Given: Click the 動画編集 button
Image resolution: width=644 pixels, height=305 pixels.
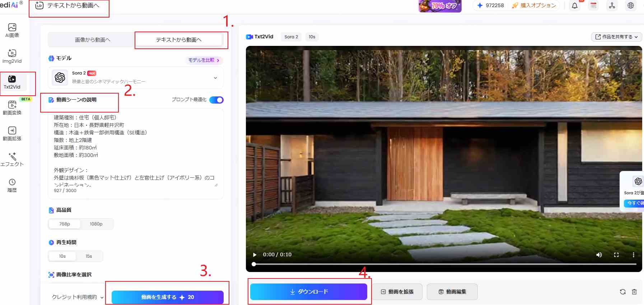Looking at the screenshot, I should coord(452,292).
